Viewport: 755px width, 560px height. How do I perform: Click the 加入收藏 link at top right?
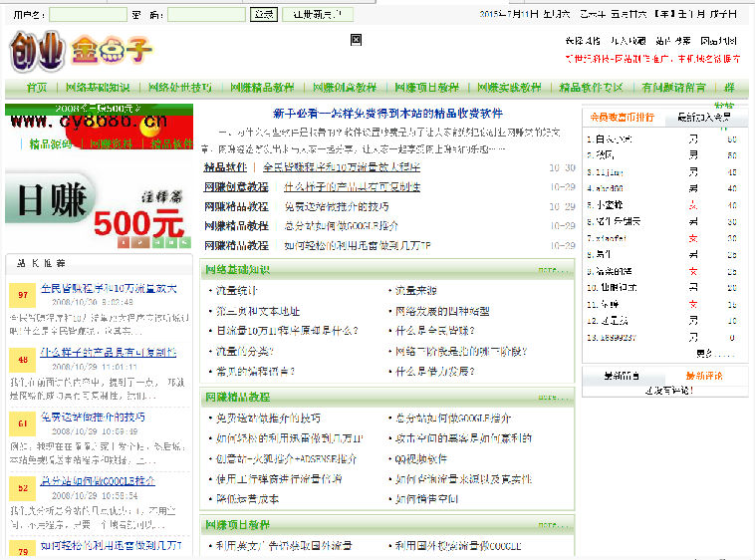click(628, 41)
